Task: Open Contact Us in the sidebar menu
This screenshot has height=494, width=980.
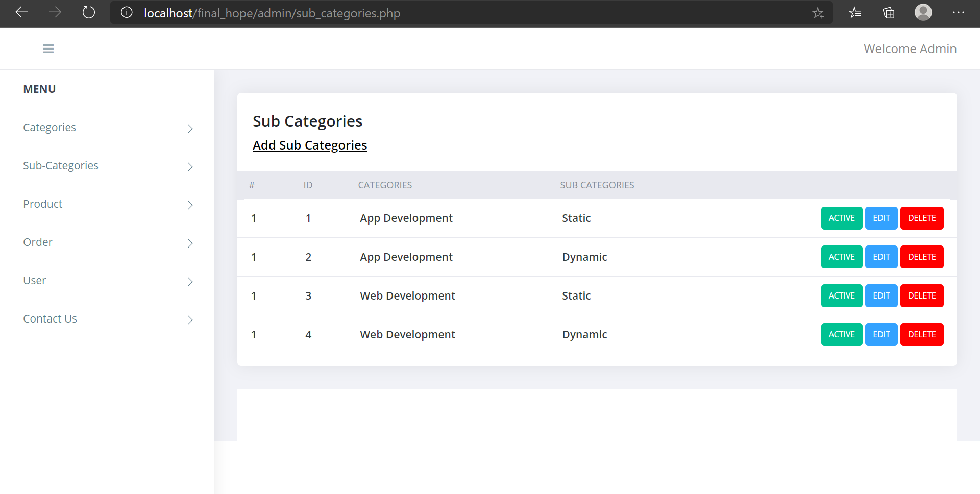Action: [x=50, y=319]
